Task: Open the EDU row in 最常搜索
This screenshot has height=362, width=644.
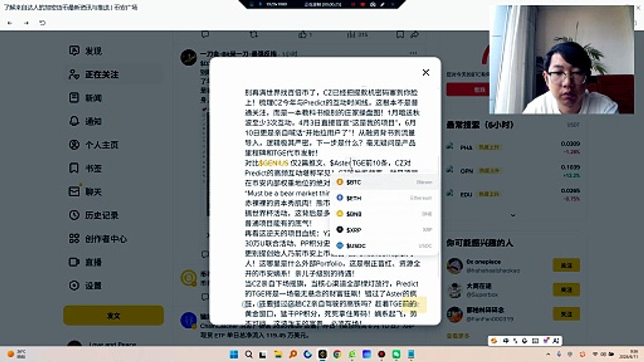Action: click(x=513, y=194)
